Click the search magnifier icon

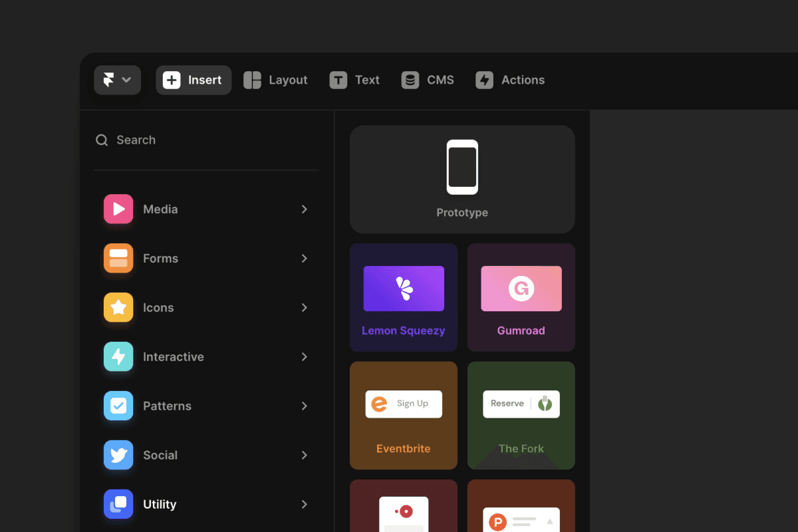click(102, 140)
